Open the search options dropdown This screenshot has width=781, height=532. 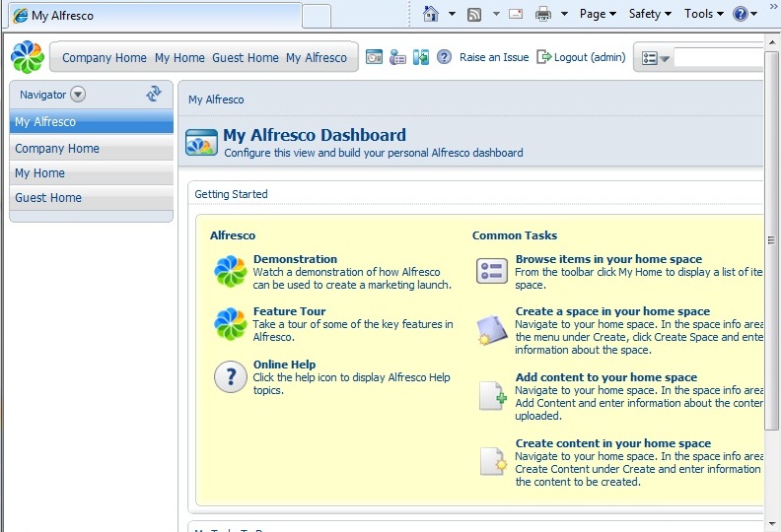tap(655, 58)
